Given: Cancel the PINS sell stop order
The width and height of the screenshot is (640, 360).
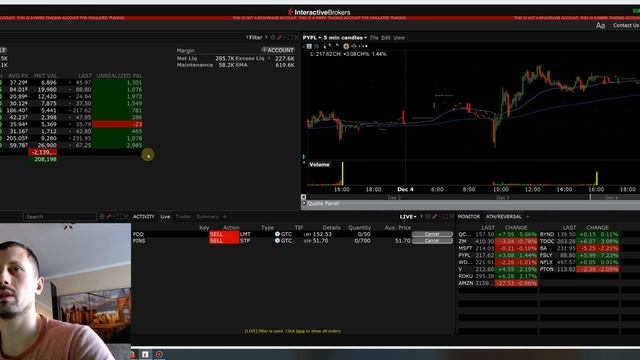Looking at the screenshot, I should tap(432, 241).
